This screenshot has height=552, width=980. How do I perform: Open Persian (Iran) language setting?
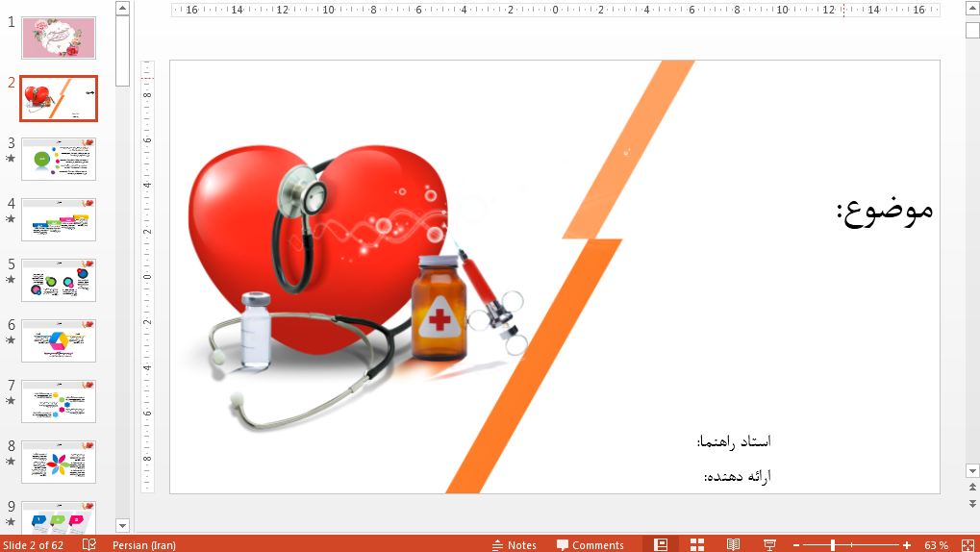143,545
